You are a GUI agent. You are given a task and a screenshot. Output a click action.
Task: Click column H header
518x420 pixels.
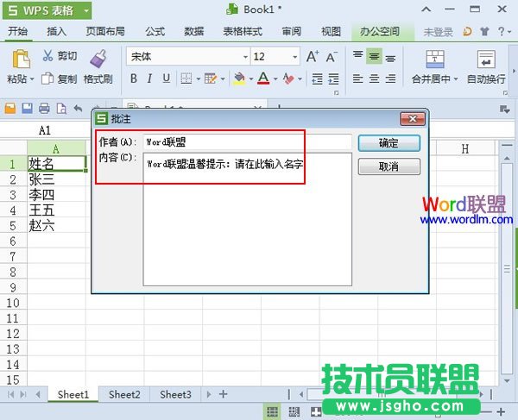[x=465, y=149]
